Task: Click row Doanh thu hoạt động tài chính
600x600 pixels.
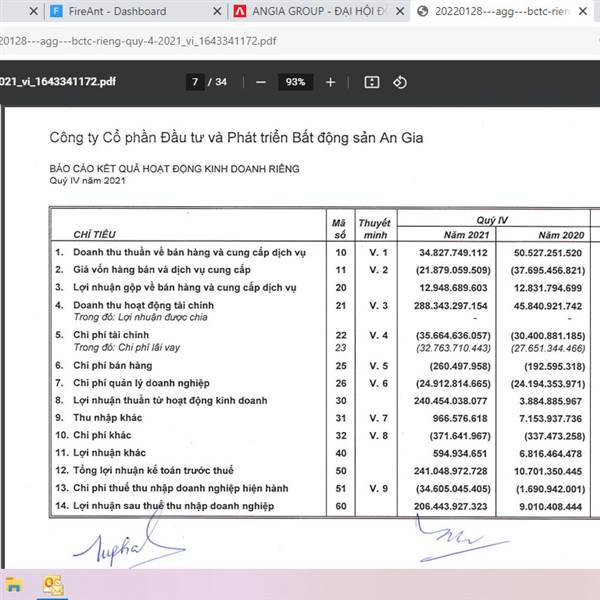Action: click(135, 305)
